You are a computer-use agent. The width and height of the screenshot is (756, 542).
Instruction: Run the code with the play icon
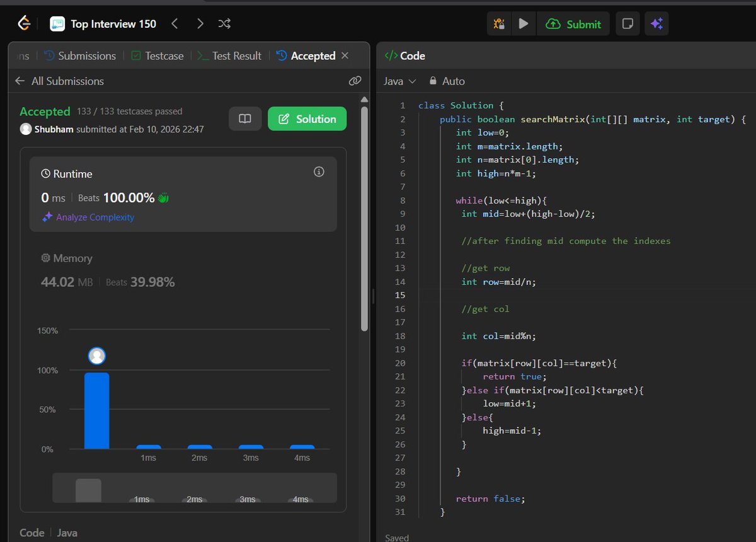click(x=523, y=24)
